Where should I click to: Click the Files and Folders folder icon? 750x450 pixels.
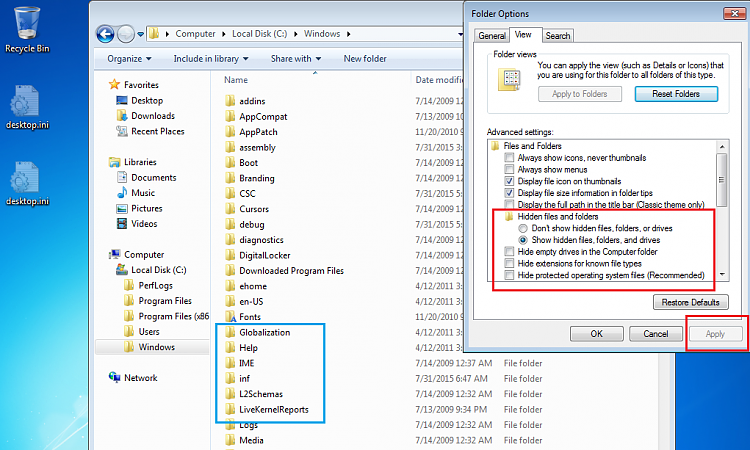[495, 146]
